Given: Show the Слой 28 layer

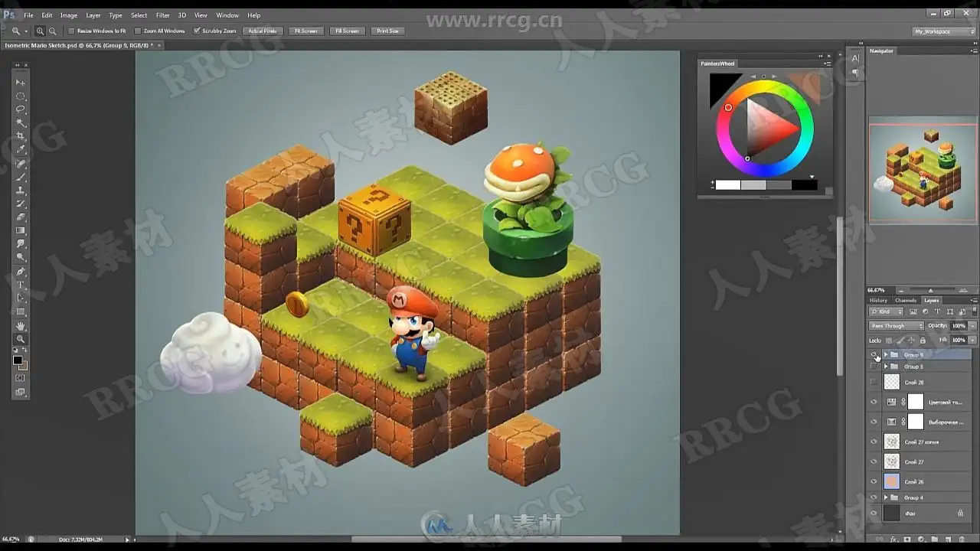Looking at the screenshot, I should click(874, 381).
